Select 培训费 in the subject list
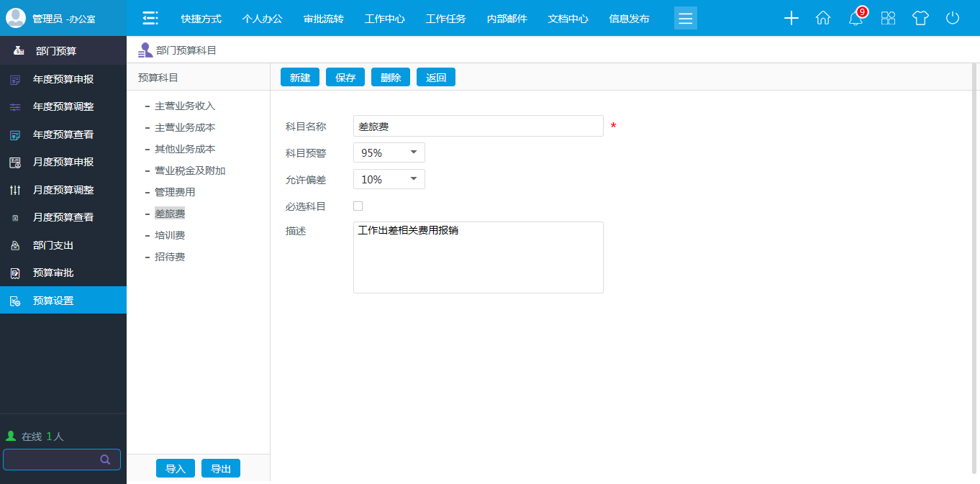 pyautogui.click(x=171, y=234)
